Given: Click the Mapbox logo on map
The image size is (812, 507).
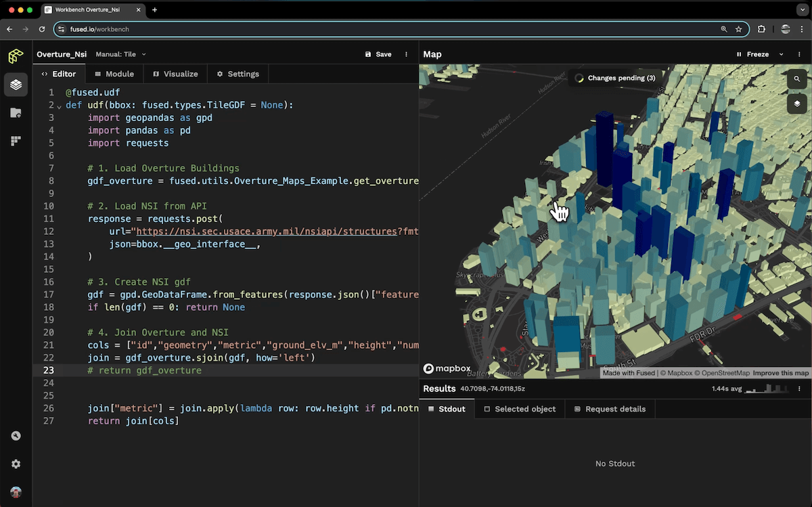Looking at the screenshot, I should [x=447, y=369].
